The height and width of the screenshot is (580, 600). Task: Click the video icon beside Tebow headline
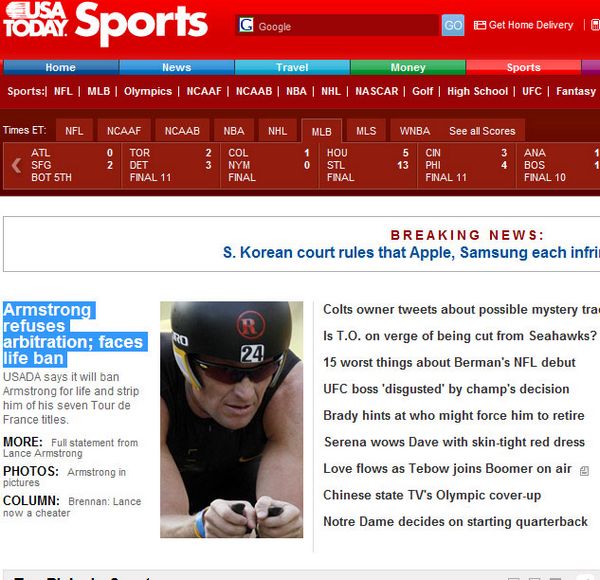[x=584, y=471]
